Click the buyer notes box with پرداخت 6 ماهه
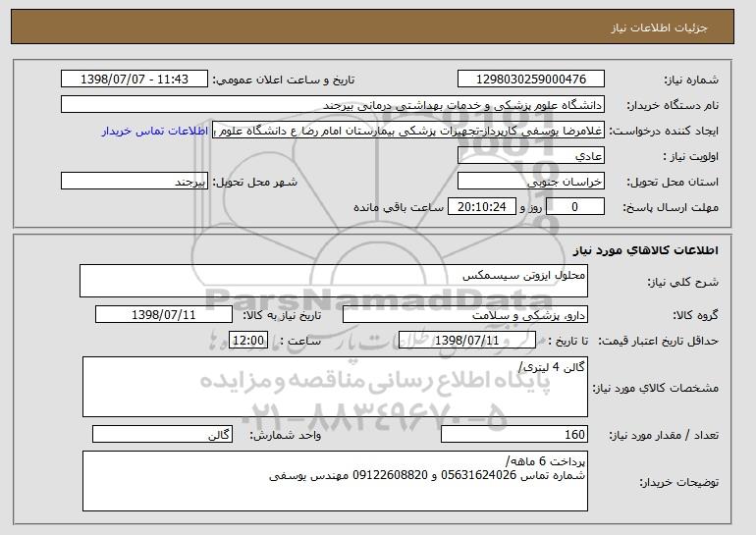Screen dimensions: 756x535 (x=335, y=481)
